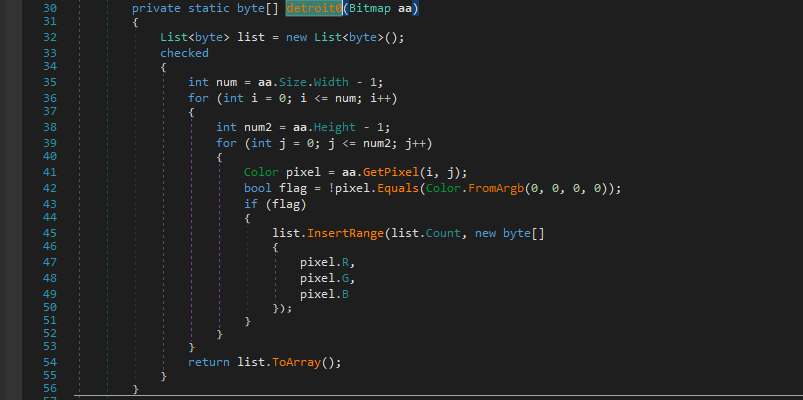Screen dimensions: 803x400
Task: Click the Size property on line 35
Action: pyautogui.click(x=293, y=82)
